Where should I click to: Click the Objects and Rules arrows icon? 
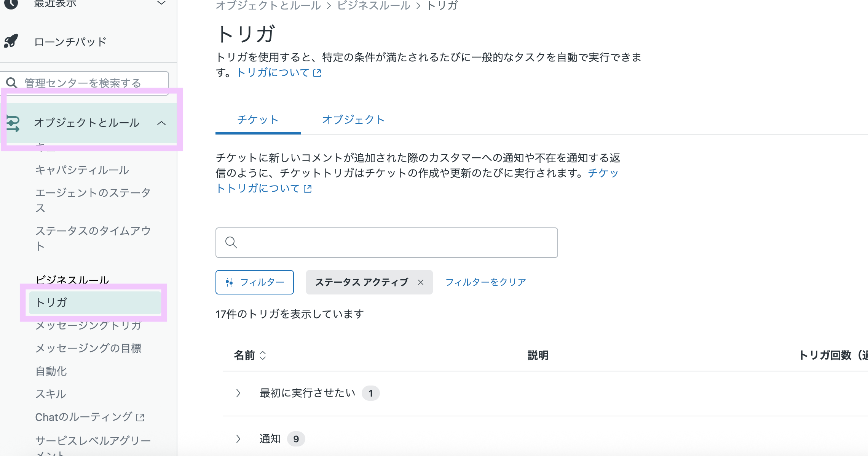13,123
